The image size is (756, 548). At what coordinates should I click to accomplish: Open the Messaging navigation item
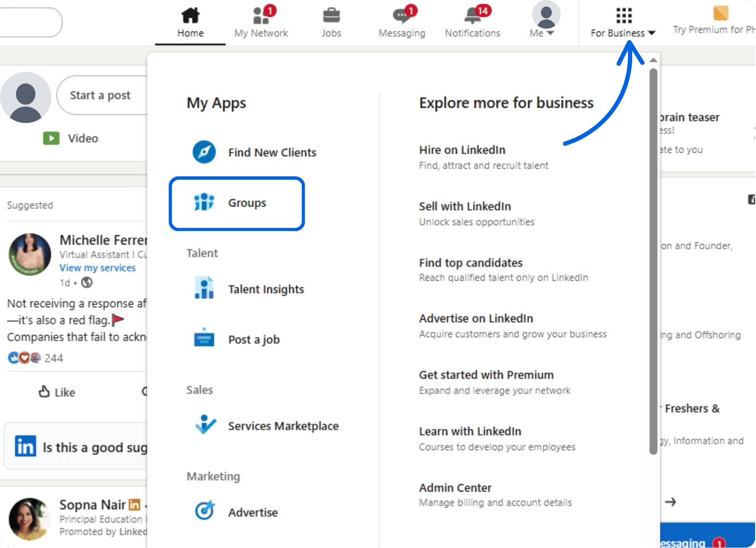point(401,33)
